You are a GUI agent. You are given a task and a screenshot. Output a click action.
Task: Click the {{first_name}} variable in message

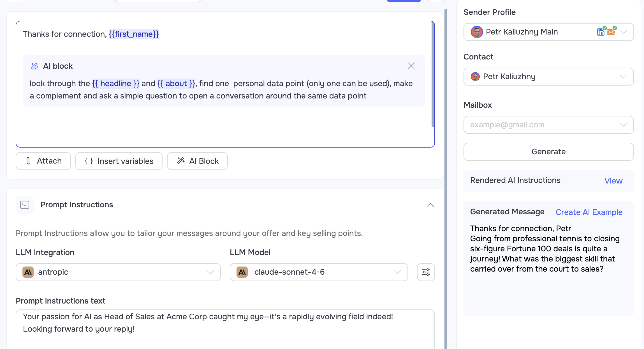(x=134, y=34)
